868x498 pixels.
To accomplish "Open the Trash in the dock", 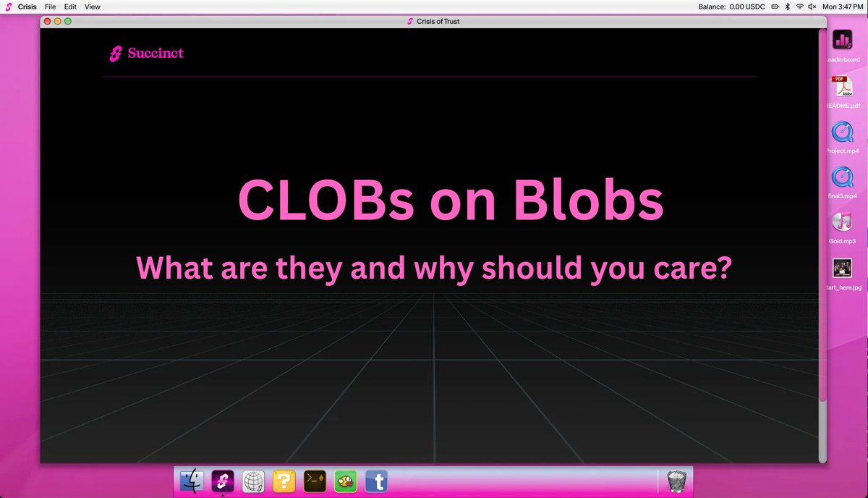I will [677, 481].
